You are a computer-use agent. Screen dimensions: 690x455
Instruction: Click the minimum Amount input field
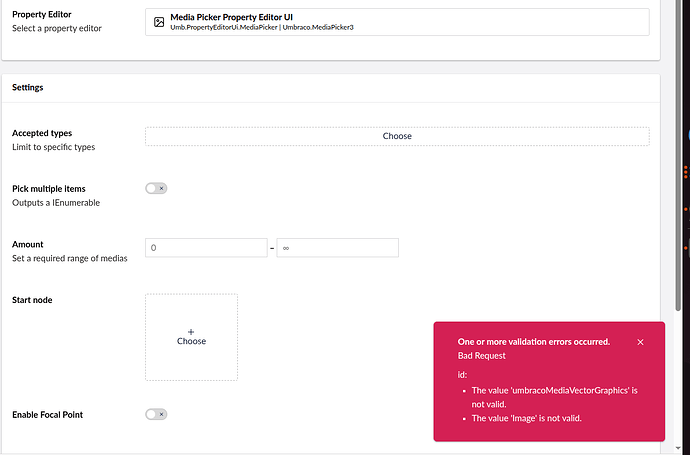[x=206, y=248]
